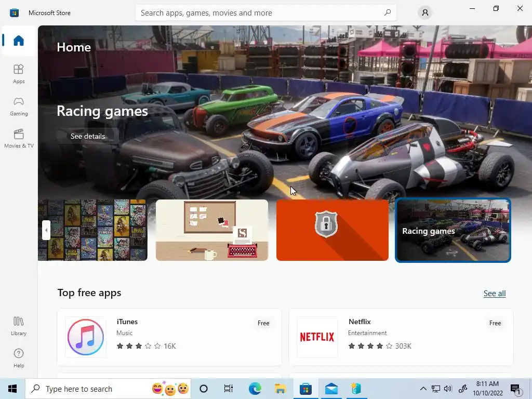Select the typewriter desk carousel thumbnail

(x=212, y=230)
